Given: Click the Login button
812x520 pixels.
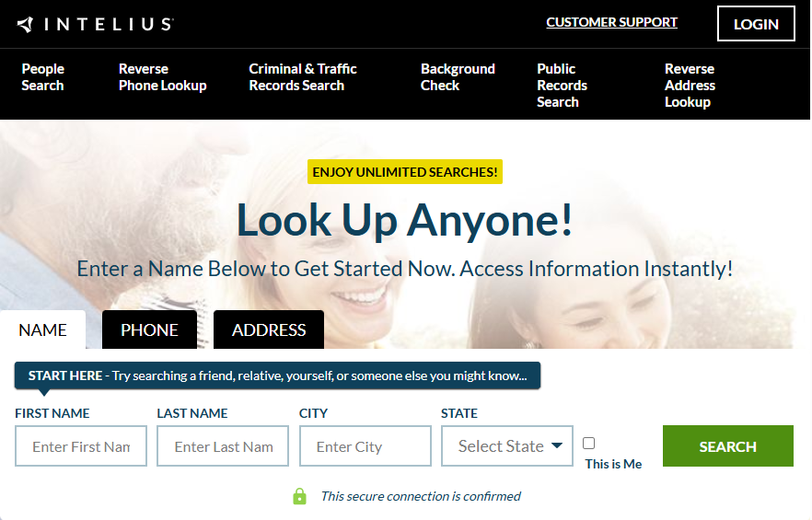Looking at the screenshot, I should [756, 24].
